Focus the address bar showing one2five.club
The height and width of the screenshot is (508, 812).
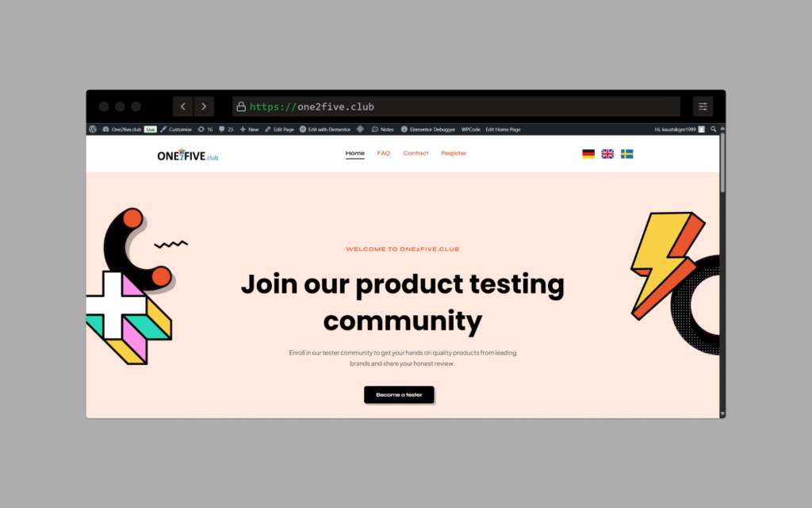pyautogui.click(x=456, y=106)
